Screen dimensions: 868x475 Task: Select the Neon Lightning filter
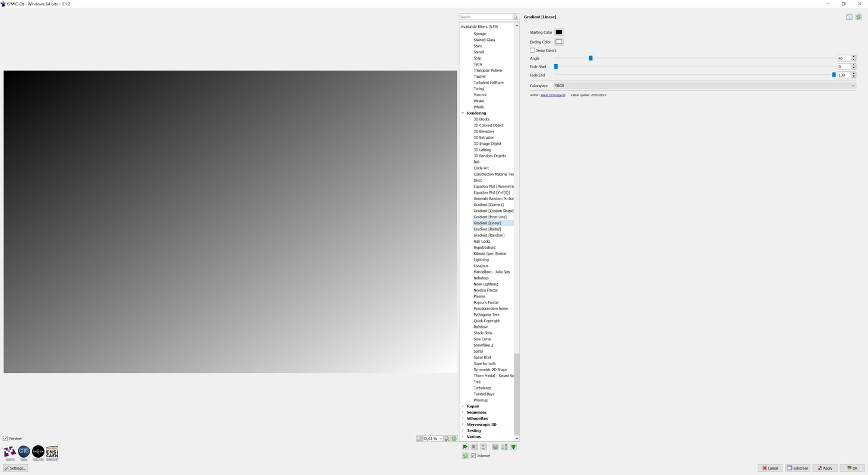pos(486,284)
